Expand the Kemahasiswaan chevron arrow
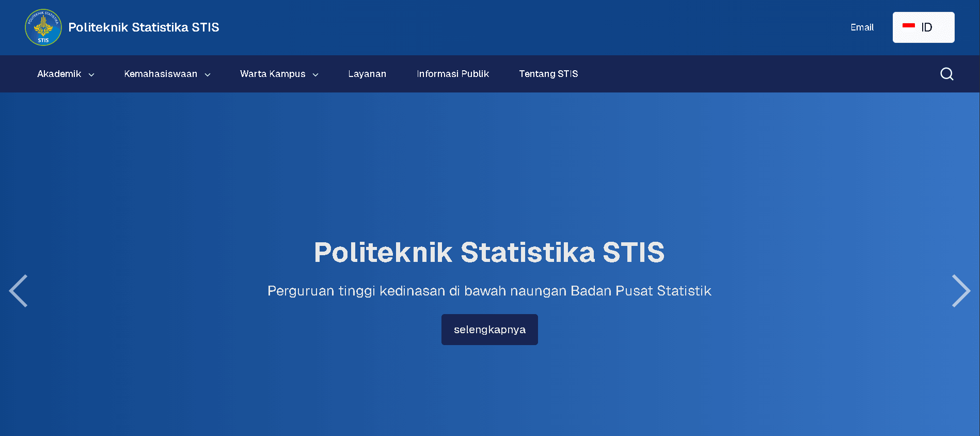The image size is (980, 436). (208, 75)
